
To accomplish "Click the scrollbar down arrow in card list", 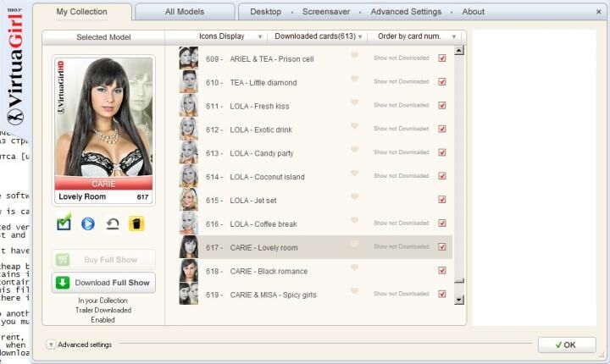I will coord(459,300).
